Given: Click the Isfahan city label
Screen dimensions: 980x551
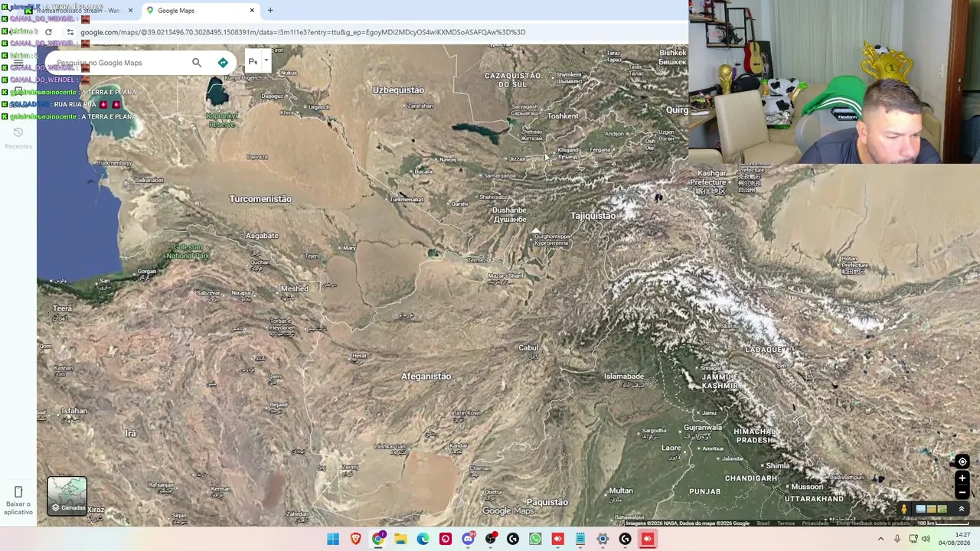Looking at the screenshot, I should (74, 411).
